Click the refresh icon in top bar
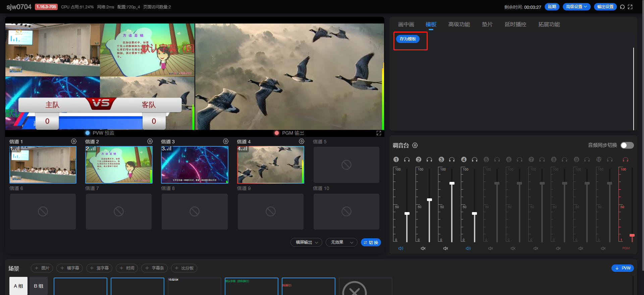 [x=622, y=7]
